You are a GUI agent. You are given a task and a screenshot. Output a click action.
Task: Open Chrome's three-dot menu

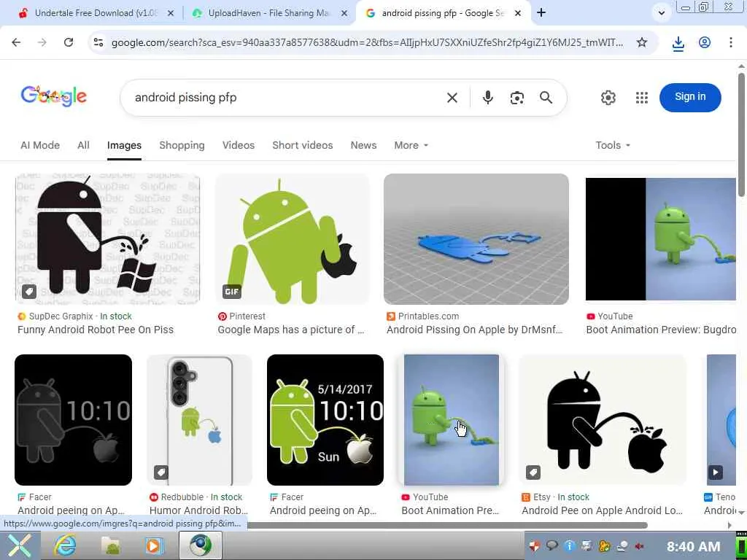point(730,42)
